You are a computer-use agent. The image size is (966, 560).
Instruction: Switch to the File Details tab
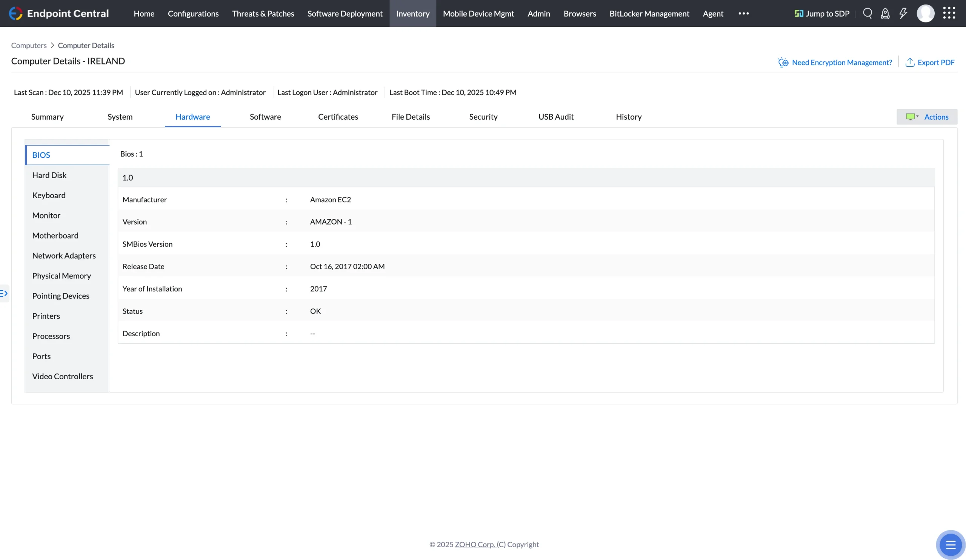pos(411,117)
